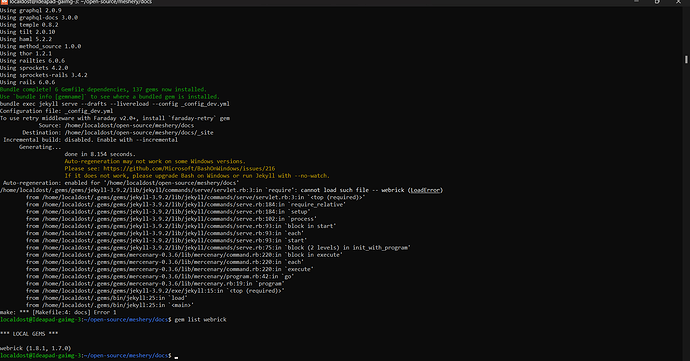The width and height of the screenshot is (690, 361).
Task: Click the 'Bundle complete!' green message
Action: coord(103,89)
